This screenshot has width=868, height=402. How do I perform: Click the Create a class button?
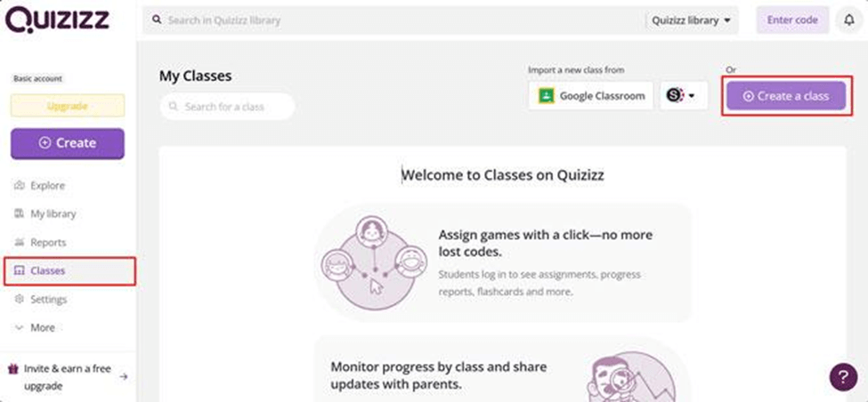785,96
